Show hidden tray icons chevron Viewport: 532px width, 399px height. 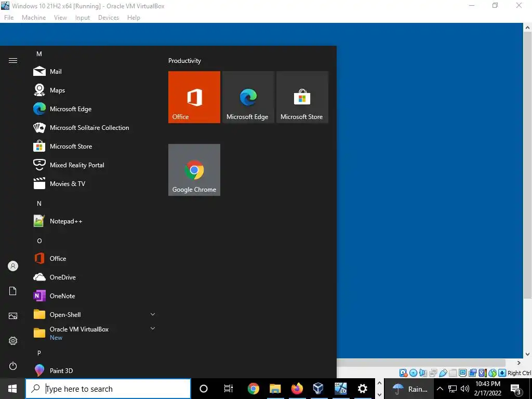click(x=440, y=389)
